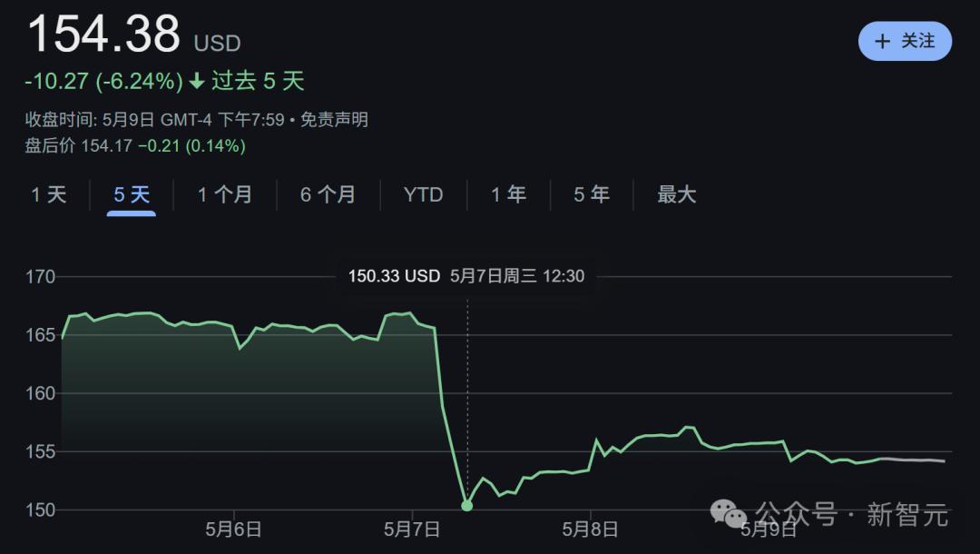Viewport: 980px width, 554px height.
Task: Switch to the 6 个月 range
Action: click(x=328, y=194)
